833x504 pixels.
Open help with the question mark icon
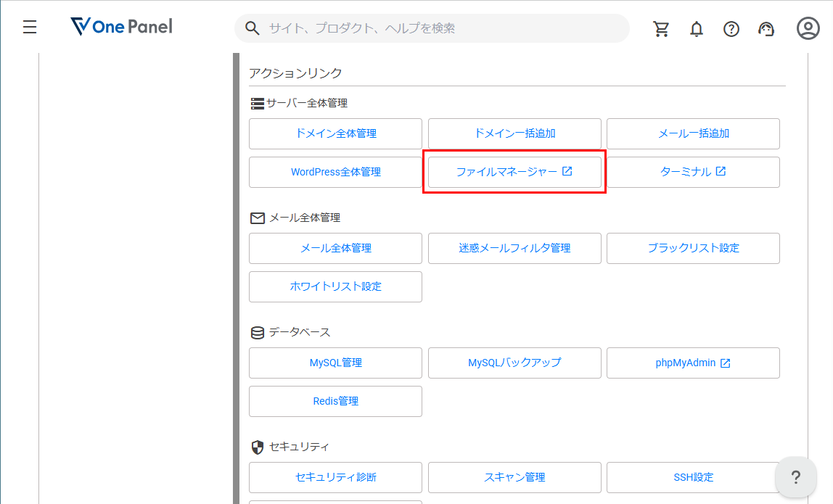[x=731, y=28]
